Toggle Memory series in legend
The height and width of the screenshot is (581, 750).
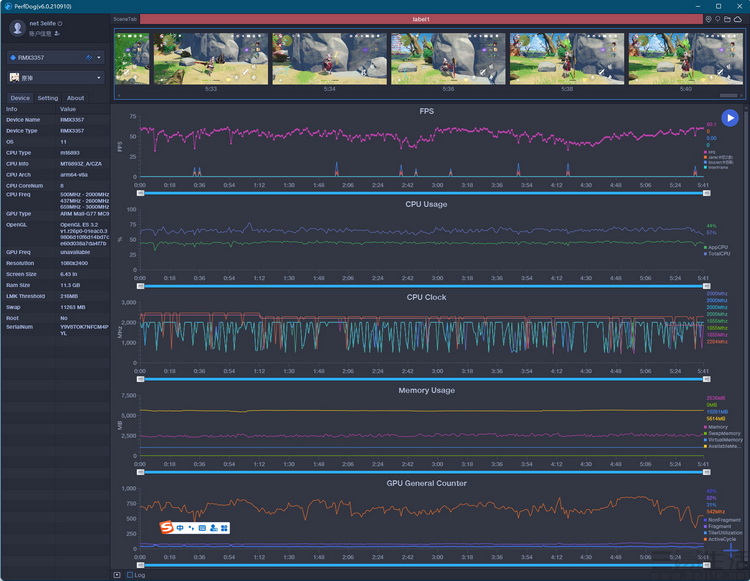tap(716, 427)
